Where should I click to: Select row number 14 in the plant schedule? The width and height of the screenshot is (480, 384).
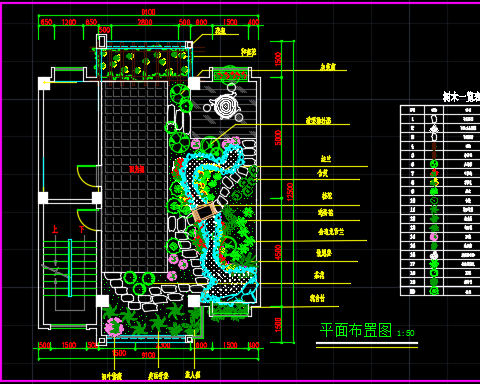412,237
